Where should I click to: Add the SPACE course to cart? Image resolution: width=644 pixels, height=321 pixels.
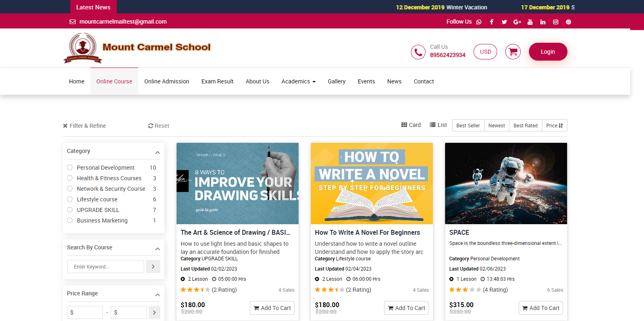tap(541, 308)
